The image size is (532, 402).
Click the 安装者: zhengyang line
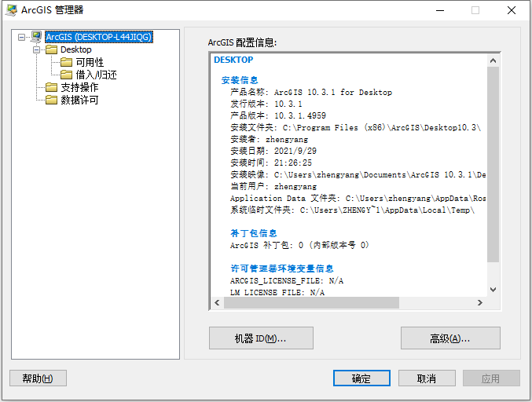(x=269, y=139)
